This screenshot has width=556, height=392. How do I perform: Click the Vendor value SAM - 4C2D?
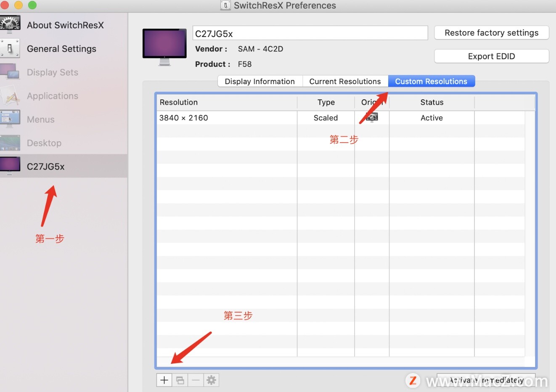pyautogui.click(x=260, y=49)
